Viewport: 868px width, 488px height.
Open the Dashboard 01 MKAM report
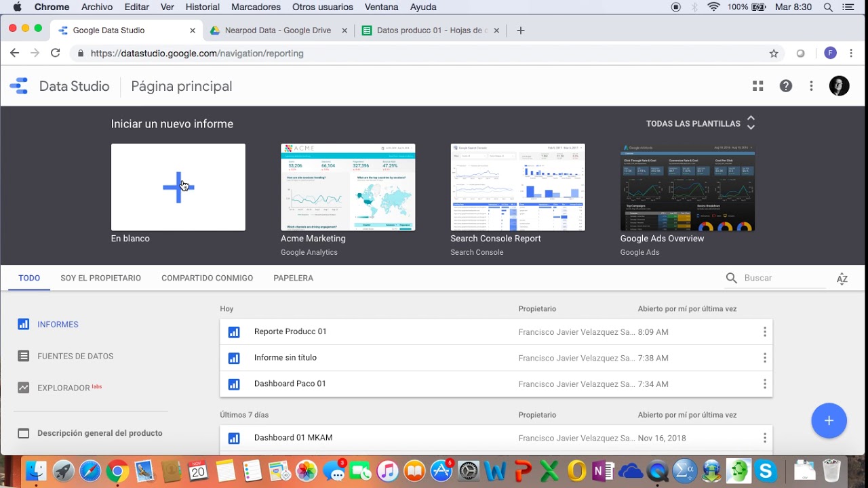(x=496, y=438)
